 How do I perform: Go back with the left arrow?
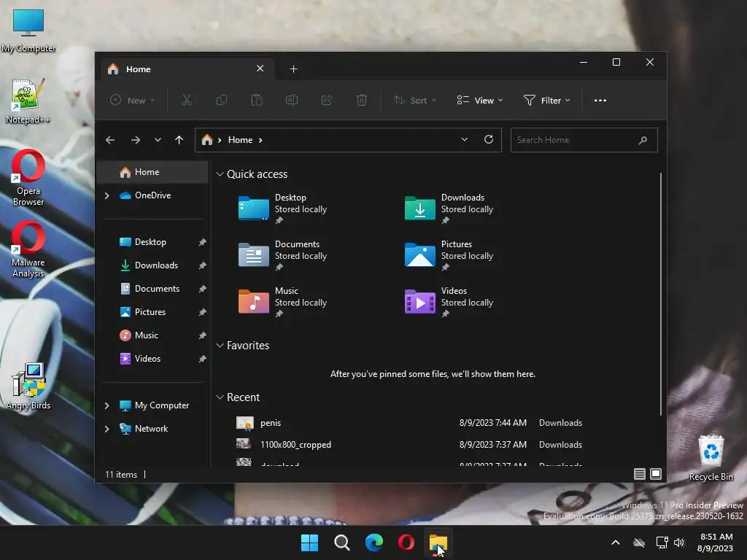point(110,140)
